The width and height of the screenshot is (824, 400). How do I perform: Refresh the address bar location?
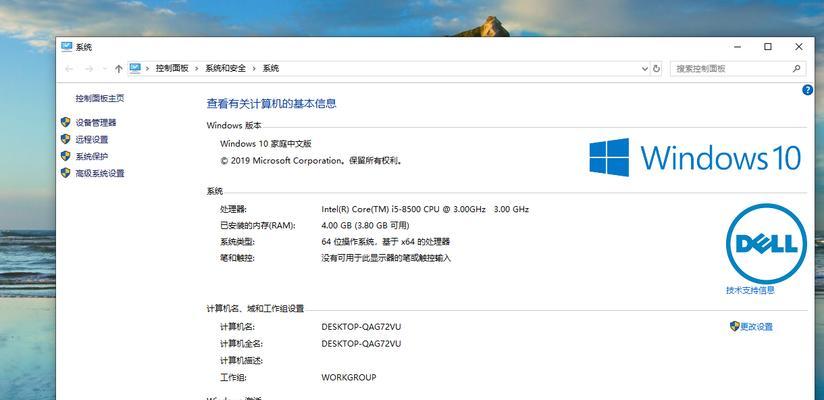656,68
